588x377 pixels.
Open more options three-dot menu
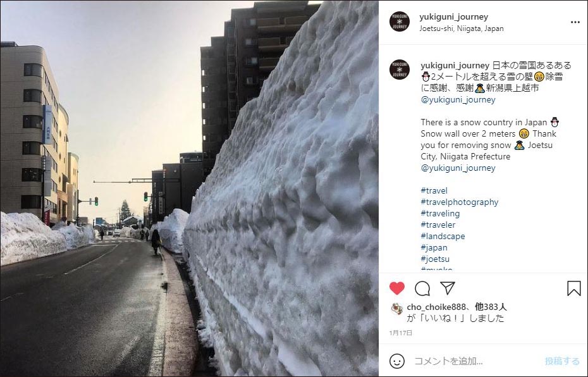(575, 22)
